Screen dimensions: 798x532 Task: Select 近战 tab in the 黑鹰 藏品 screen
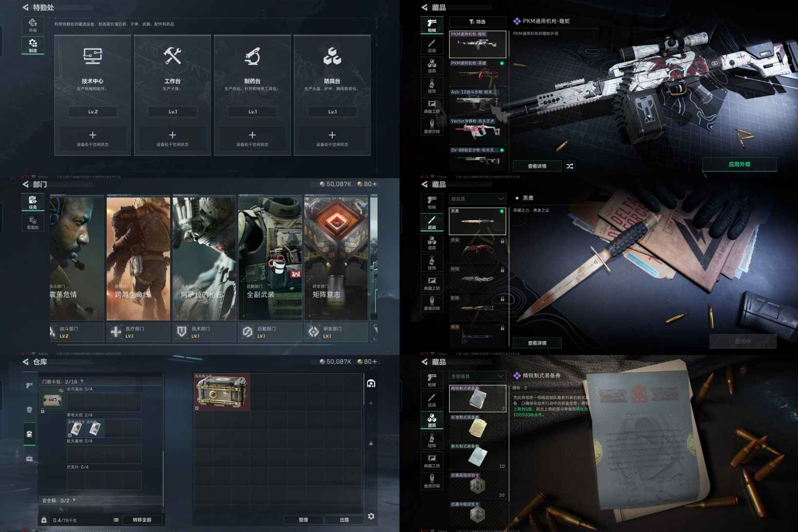coord(432,222)
